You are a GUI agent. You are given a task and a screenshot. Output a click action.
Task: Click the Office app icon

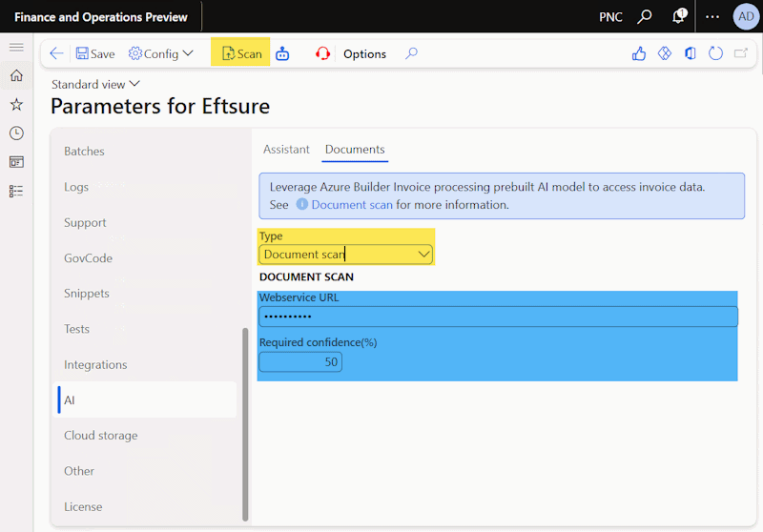click(x=690, y=53)
